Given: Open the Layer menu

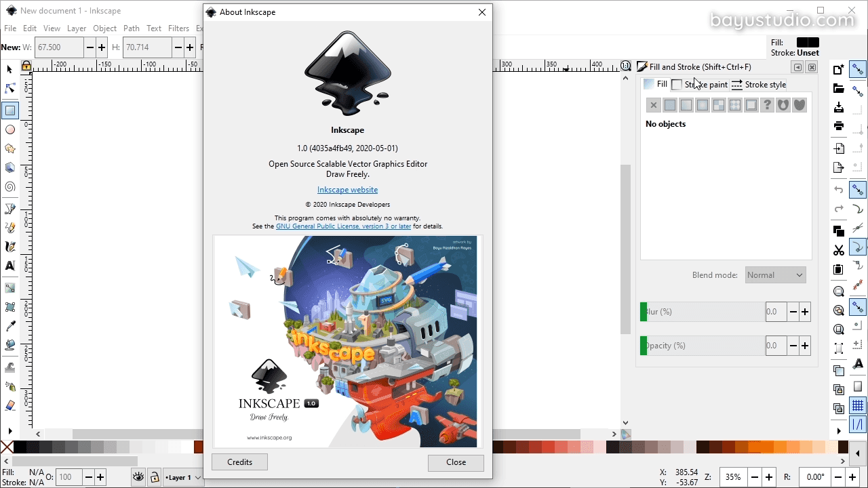Looking at the screenshot, I should click(x=77, y=28).
